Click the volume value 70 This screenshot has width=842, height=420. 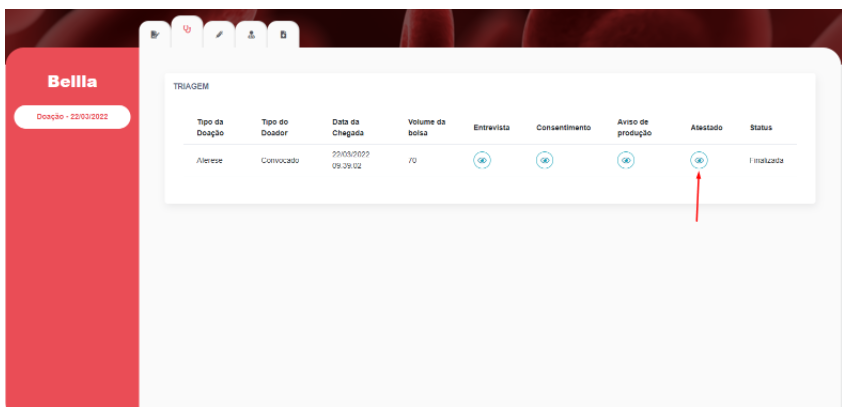412,161
